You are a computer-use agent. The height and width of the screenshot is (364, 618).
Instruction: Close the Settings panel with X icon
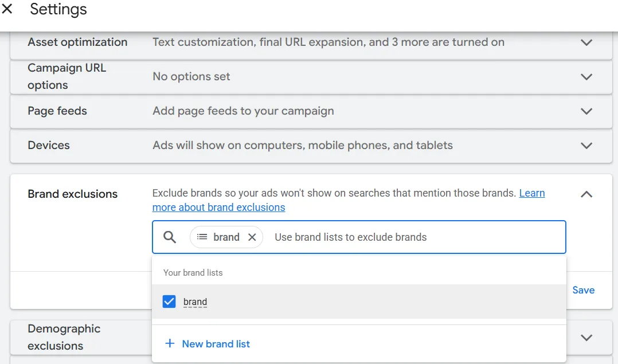click(7, 9)
